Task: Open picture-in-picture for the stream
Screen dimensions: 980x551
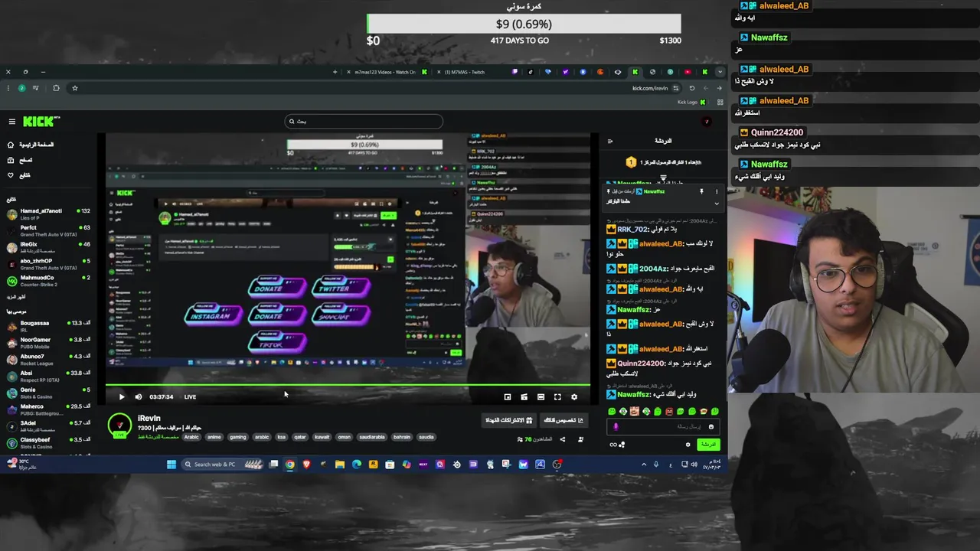Action: pos(507,396)
